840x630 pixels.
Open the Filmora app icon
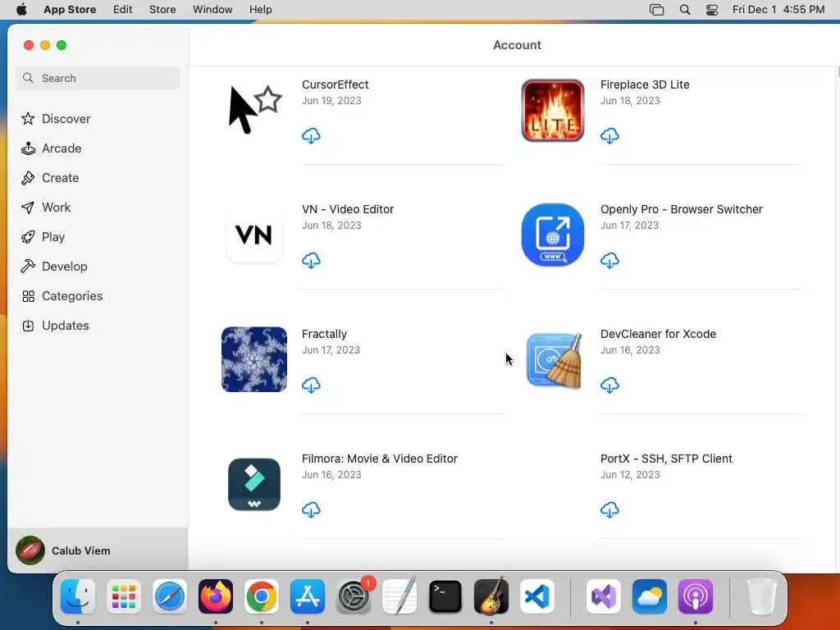[x=254, y=484]
